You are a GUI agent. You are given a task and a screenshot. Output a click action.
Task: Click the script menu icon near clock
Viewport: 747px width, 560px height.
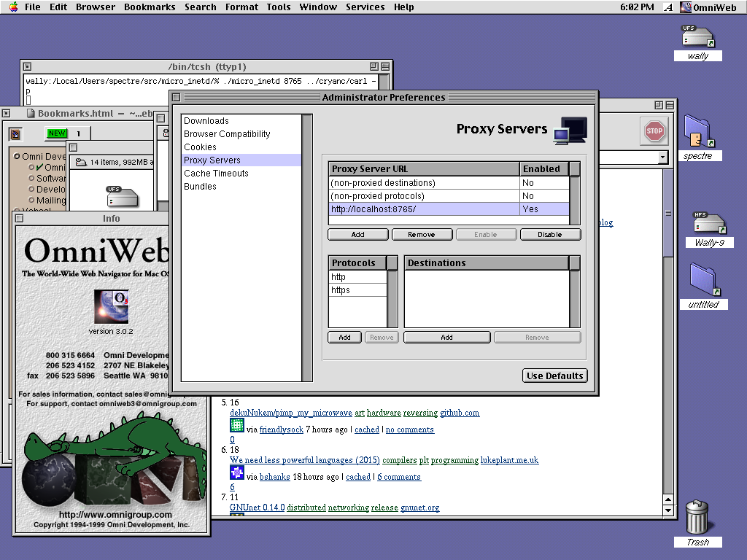668,7
